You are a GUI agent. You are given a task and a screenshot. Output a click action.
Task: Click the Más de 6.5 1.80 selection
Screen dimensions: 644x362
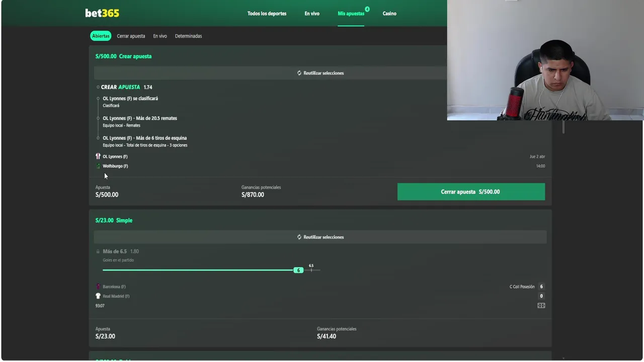[121, 251]
